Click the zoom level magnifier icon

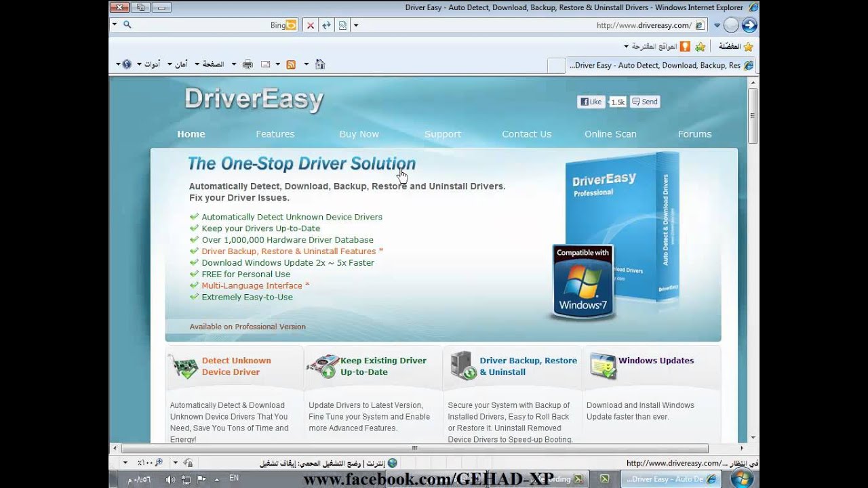click(159, 462)
